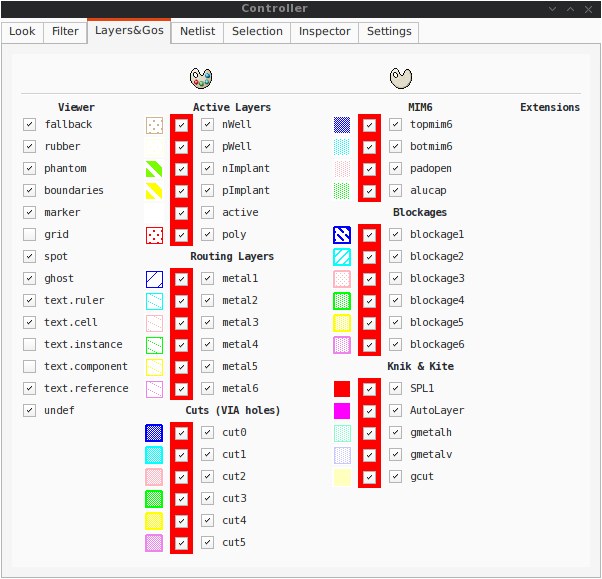Enable the text.instance checkbox
Viewport: 602px width, 579px height.
(29, 344)
